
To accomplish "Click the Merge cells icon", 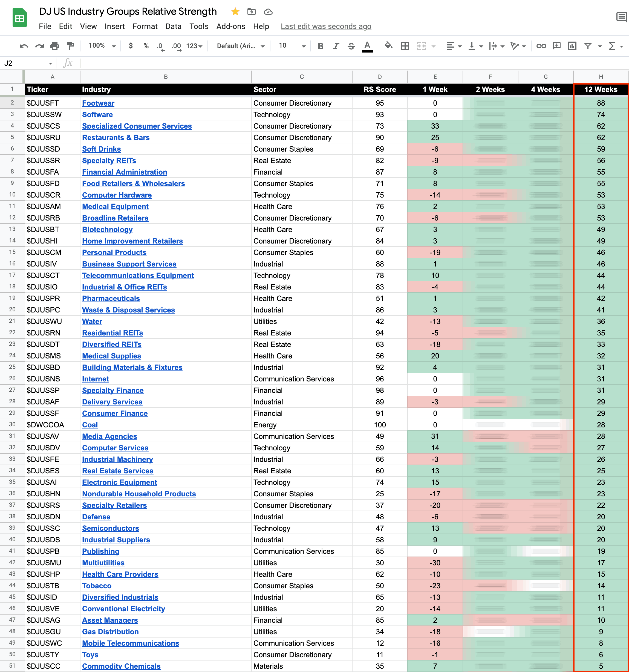I will 421,46.
